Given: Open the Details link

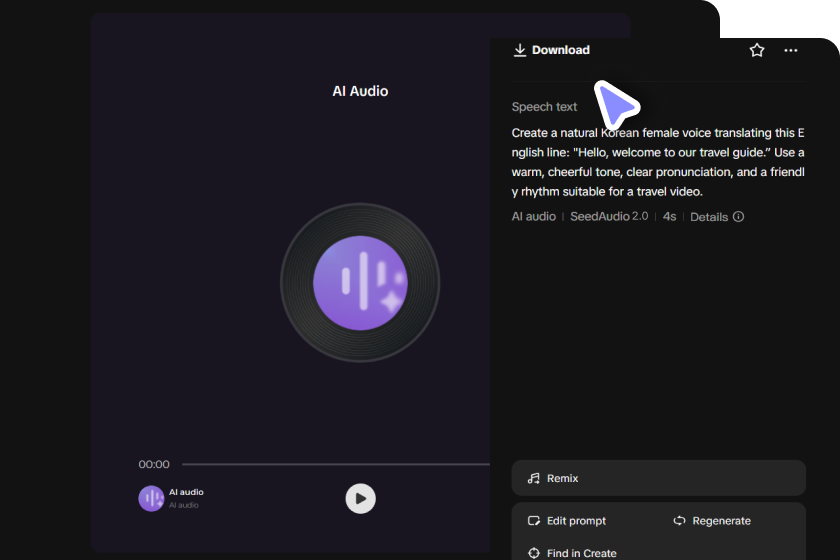Looking at the screenshot, I should pos(709,217).
